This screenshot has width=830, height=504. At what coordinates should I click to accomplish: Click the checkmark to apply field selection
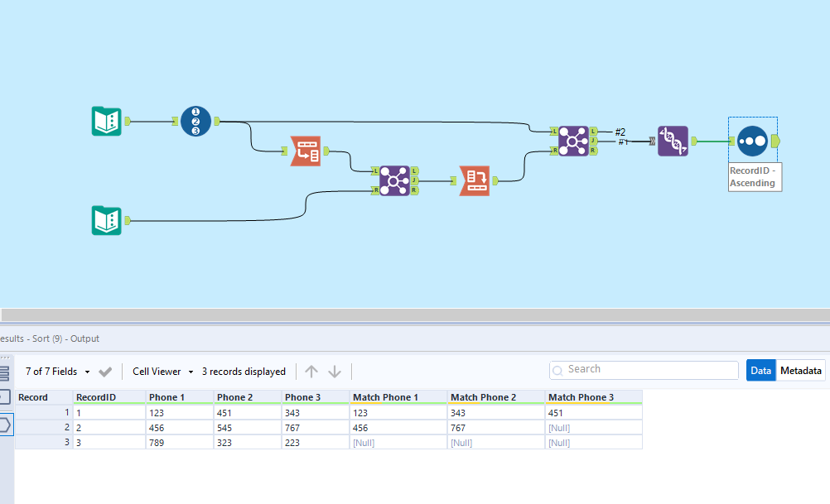click(105, 371)
